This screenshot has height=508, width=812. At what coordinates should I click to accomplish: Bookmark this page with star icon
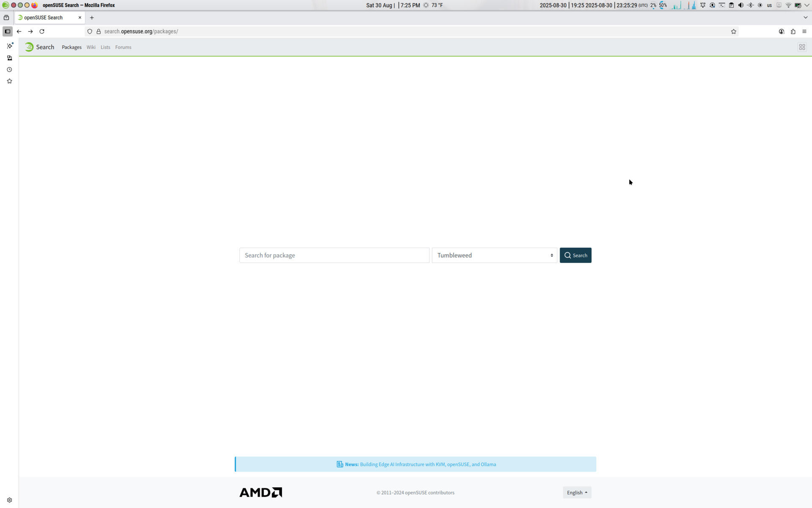(734, 31)
